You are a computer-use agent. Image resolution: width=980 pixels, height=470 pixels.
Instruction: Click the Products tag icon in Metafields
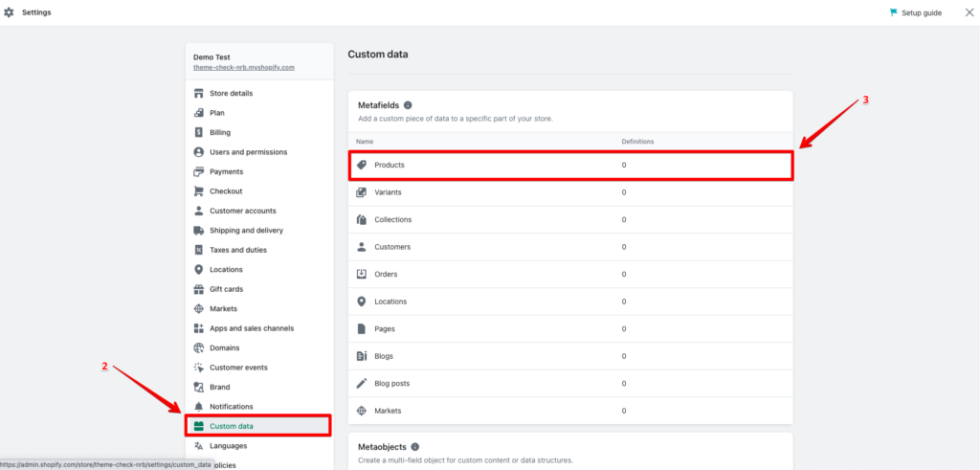tap(361, 165)
